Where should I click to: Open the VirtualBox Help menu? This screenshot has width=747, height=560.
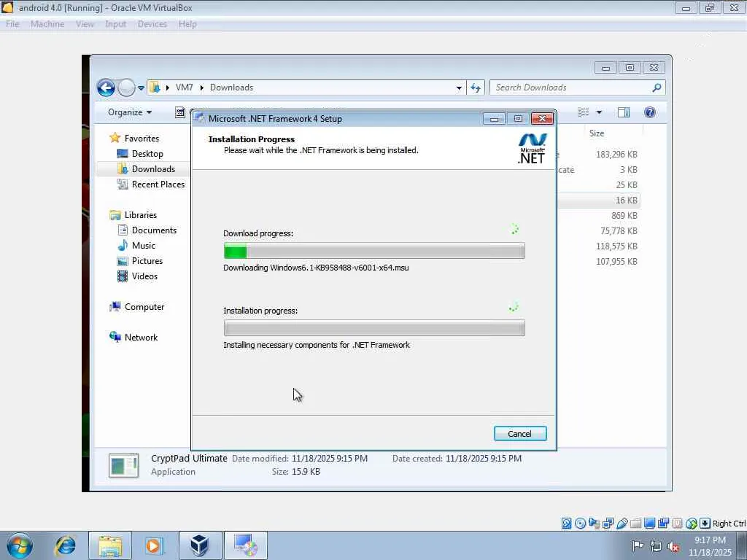click(x=187, y=24)
